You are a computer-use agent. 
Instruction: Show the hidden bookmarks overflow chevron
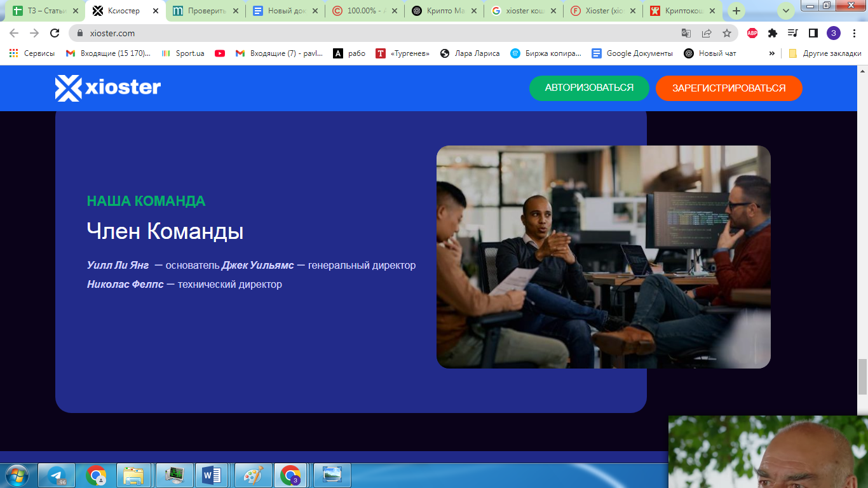[x=771, y=53]
